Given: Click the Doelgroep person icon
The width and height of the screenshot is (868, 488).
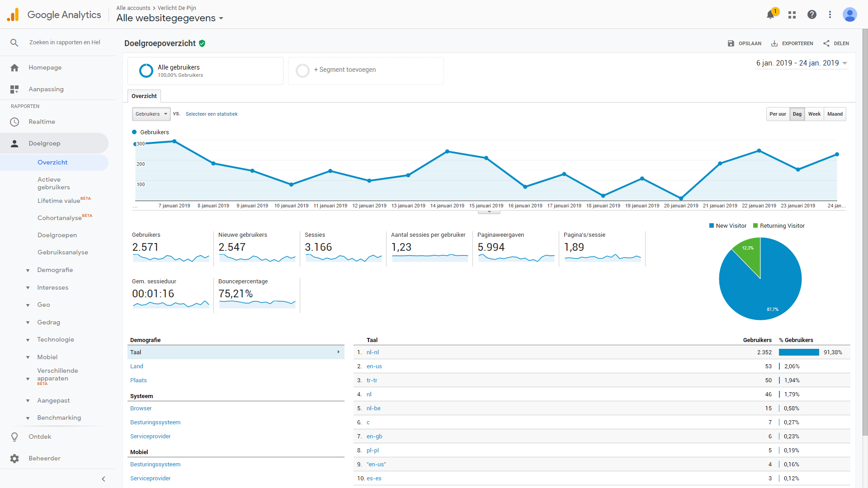Looking at the screenshot, I should [x=14, y=144].
